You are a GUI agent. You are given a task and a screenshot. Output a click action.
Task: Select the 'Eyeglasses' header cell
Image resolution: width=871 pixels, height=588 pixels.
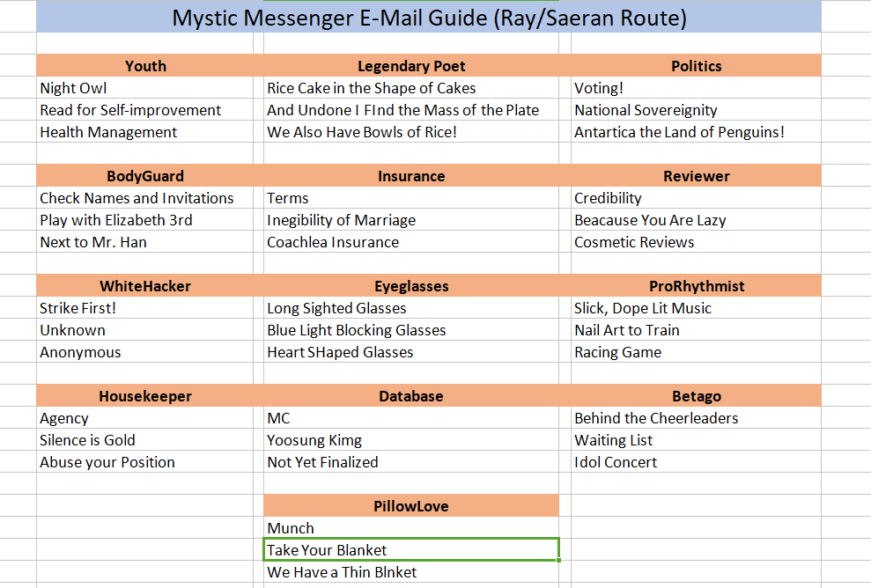point(411,285)
